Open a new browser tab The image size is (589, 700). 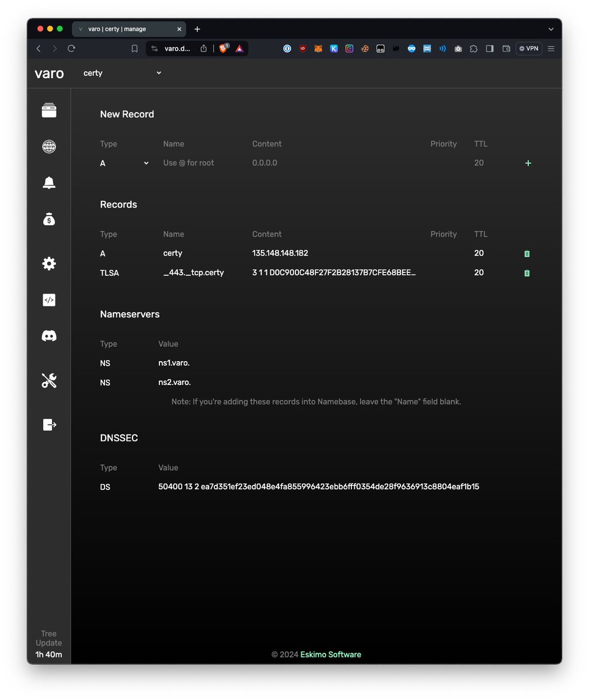point(197,29)
